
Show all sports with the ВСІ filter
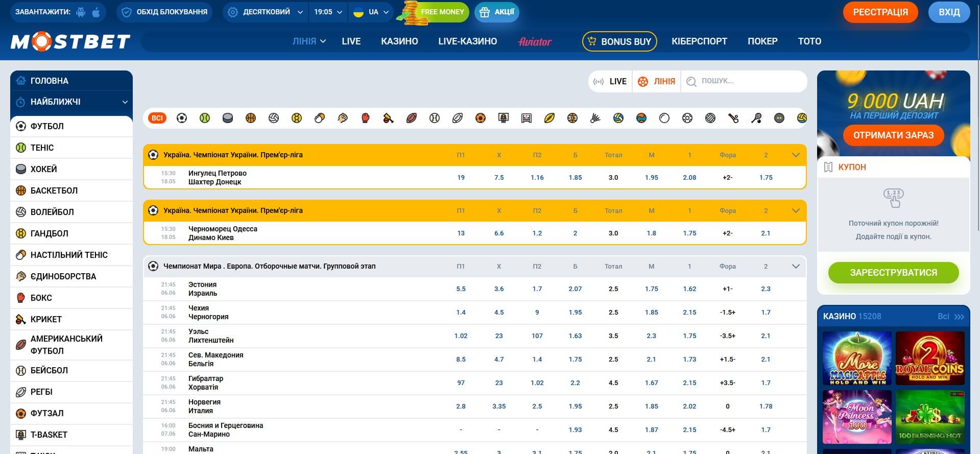point(157,118)
